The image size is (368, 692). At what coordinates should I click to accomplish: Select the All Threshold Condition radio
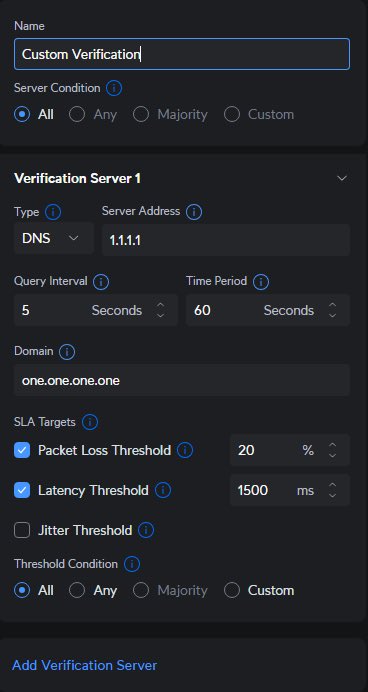[22, 590]
